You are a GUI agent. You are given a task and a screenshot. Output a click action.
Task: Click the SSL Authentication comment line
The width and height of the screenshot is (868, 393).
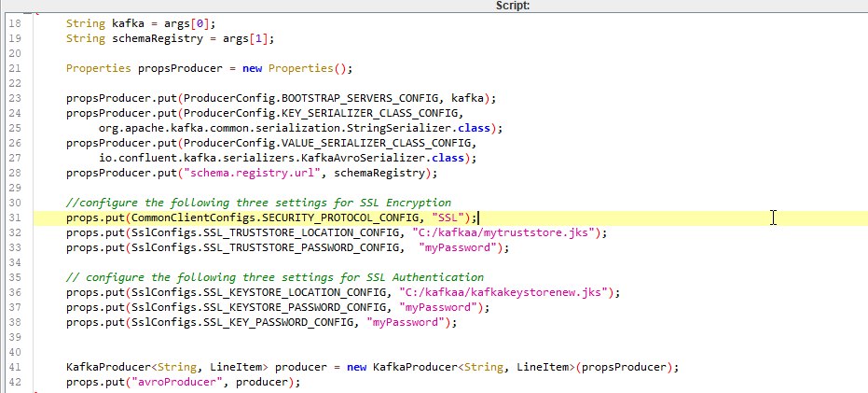click(x=274, y=277)
